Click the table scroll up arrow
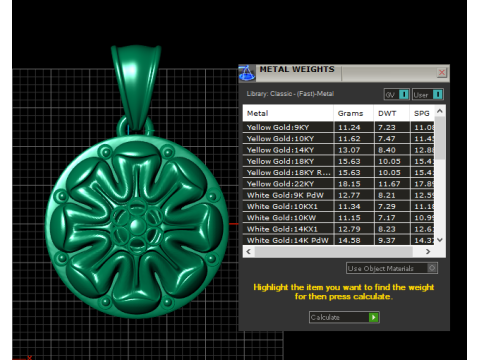 click(440, 111)
